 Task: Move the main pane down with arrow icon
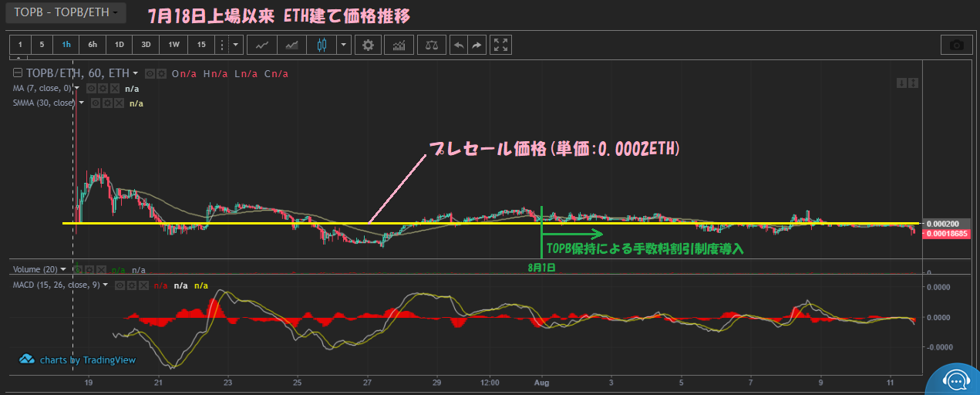pos(901,83)
